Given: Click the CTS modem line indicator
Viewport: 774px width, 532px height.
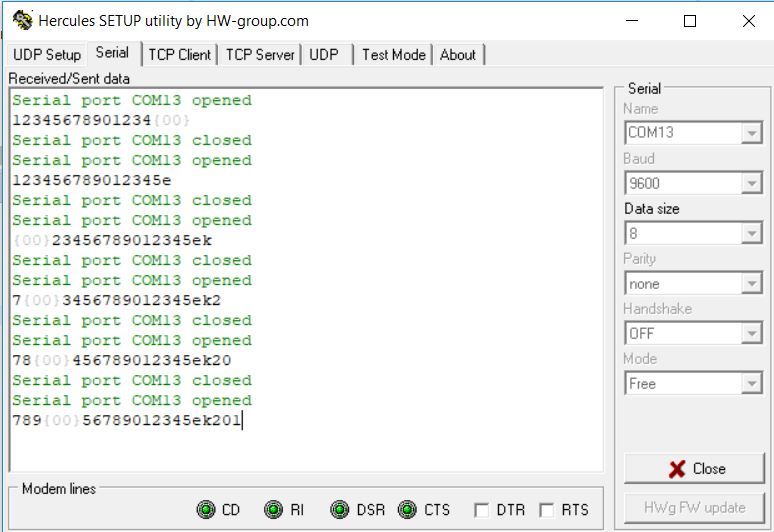Looking at the screenshot, I should click(x=407, y=509).
